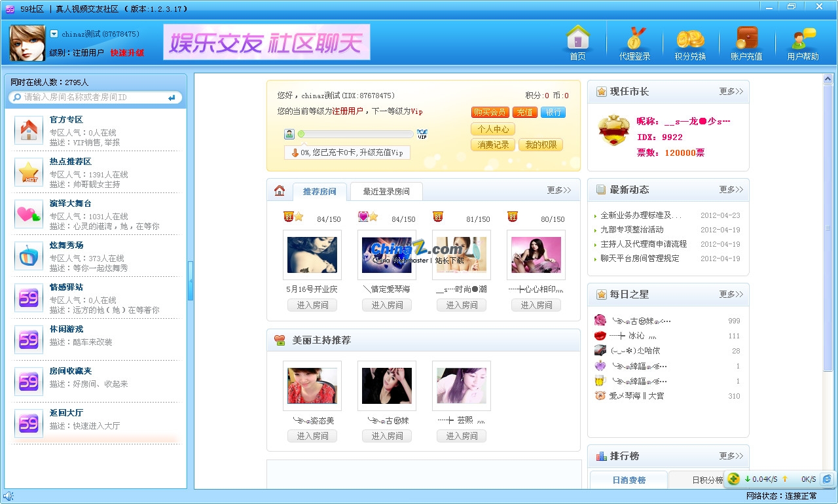Select daily star 冰沁 row
This screenshot has width=838, height=504.
coord(667,336)
